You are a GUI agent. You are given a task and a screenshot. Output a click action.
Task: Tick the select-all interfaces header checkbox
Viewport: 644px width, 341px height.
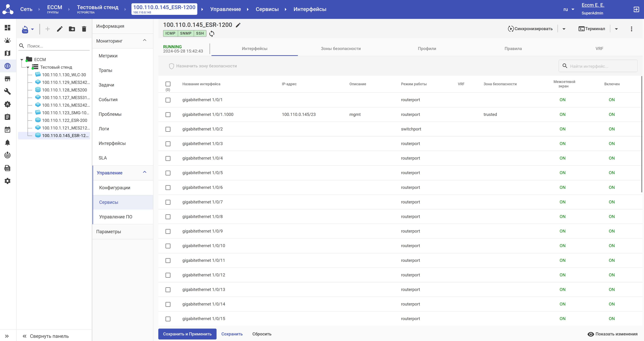point(168,84)
